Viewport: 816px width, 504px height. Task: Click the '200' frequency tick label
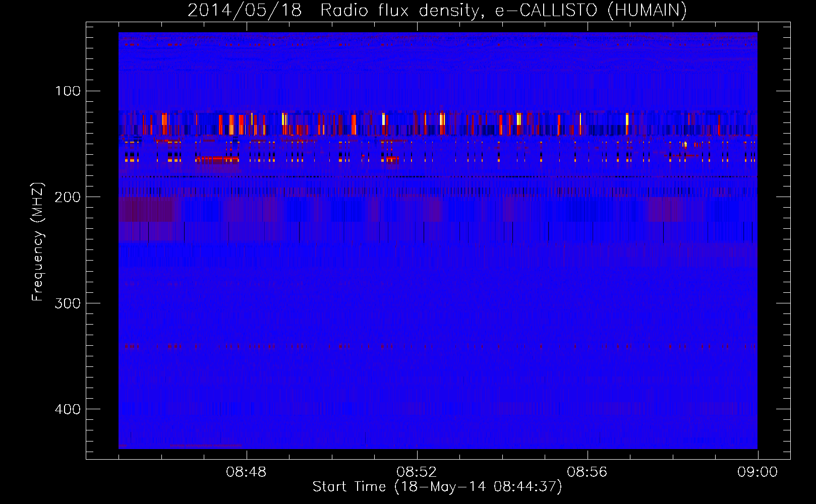click(68, 197)
